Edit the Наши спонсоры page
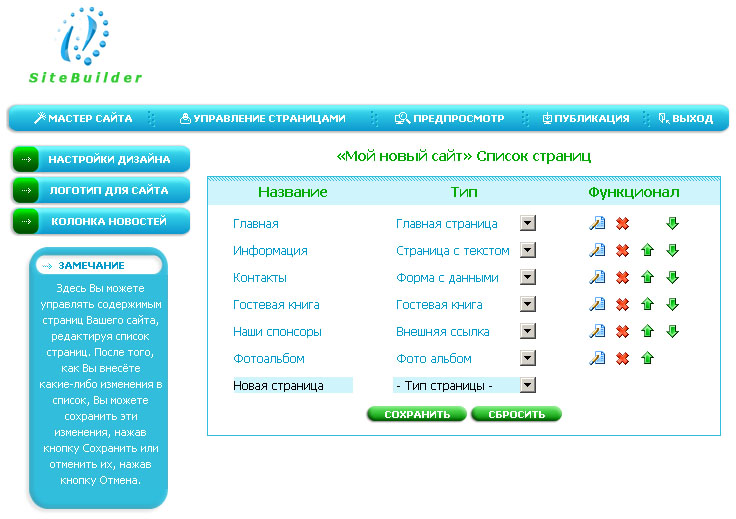 click(x=597, y=331)
